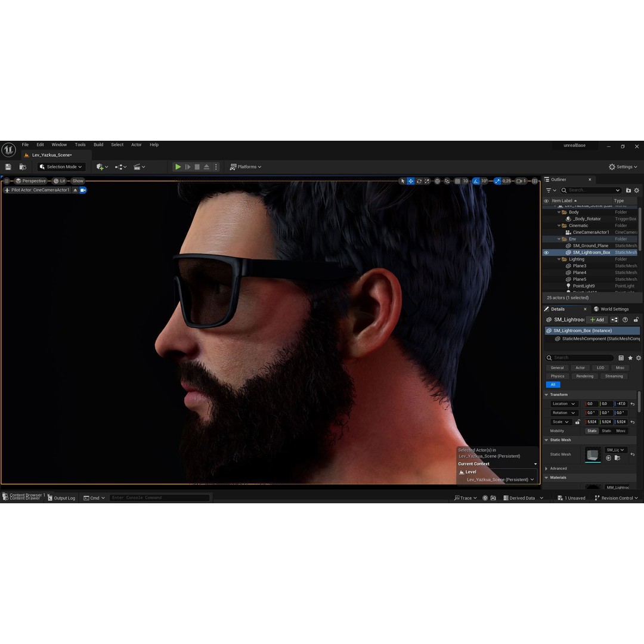Toggle the blue camera view icon next to Pilot Actor
Viewport: 644px width, 644px height.
point(83,190)
